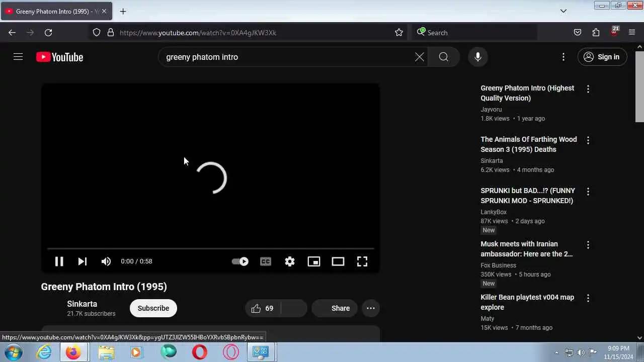Launch Opera from the taskbar

point(200,352)
